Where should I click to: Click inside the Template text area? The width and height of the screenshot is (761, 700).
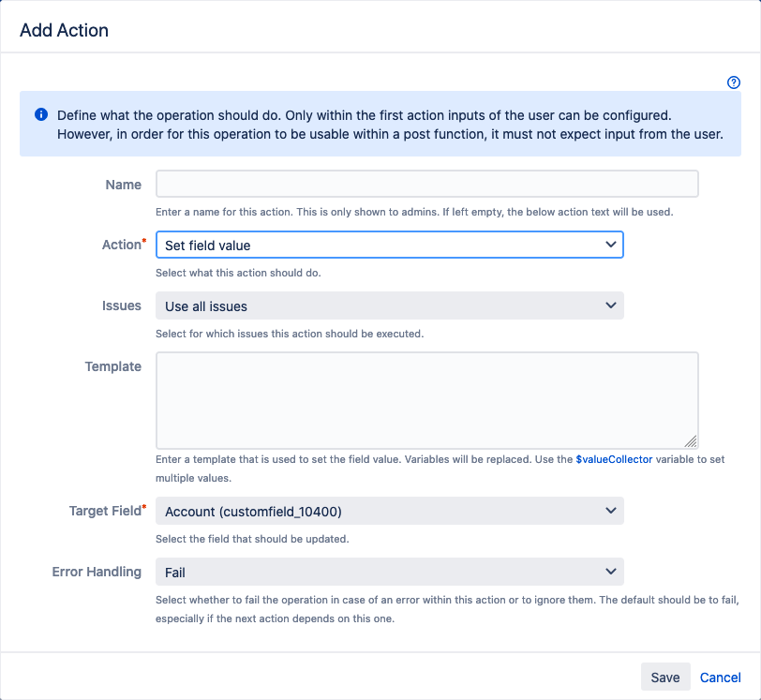coord(427,400)
